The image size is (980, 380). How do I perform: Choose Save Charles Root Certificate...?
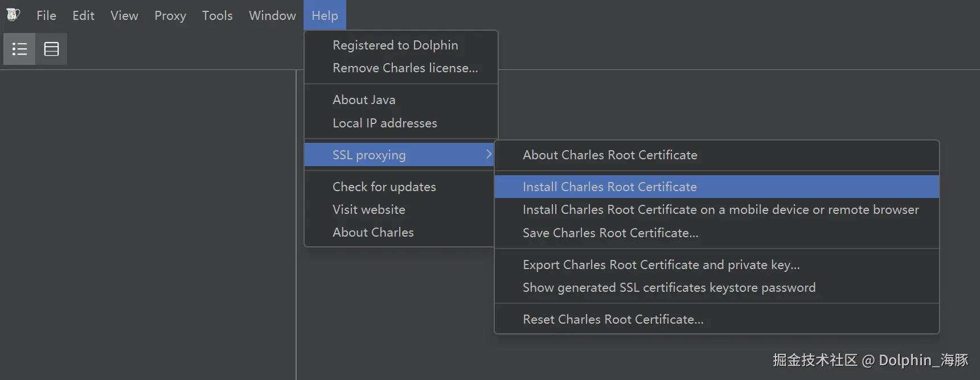click(x=716, y=233)
